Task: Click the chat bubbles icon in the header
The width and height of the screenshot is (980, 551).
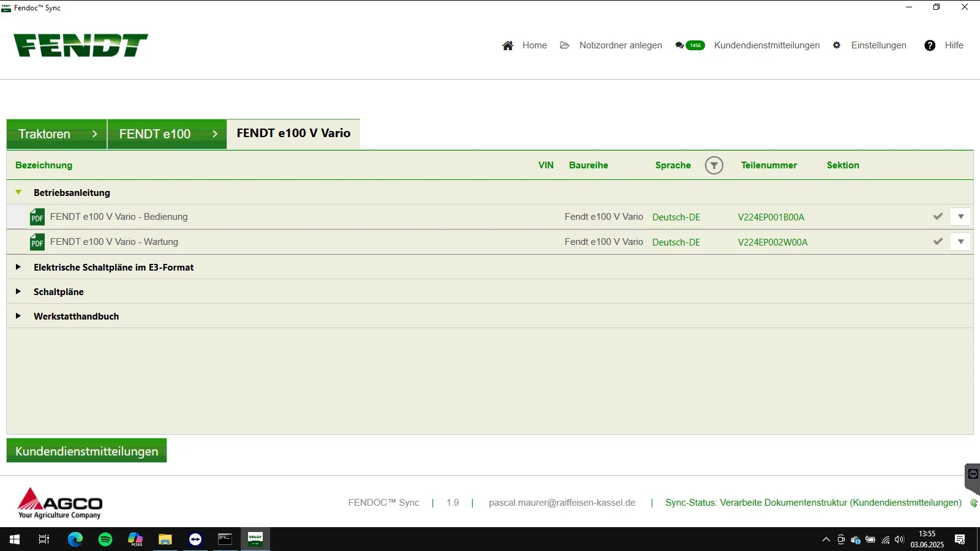Action: [679, 45]
